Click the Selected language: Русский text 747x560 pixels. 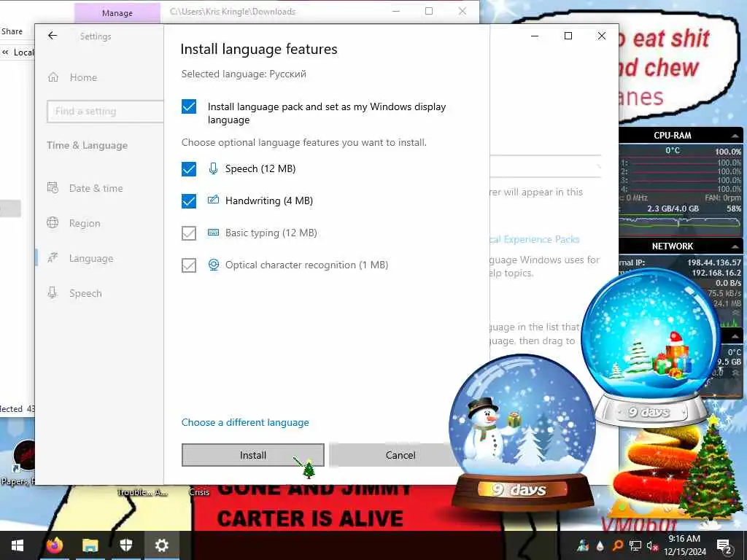pyautogui.click(x=244, y=74)
